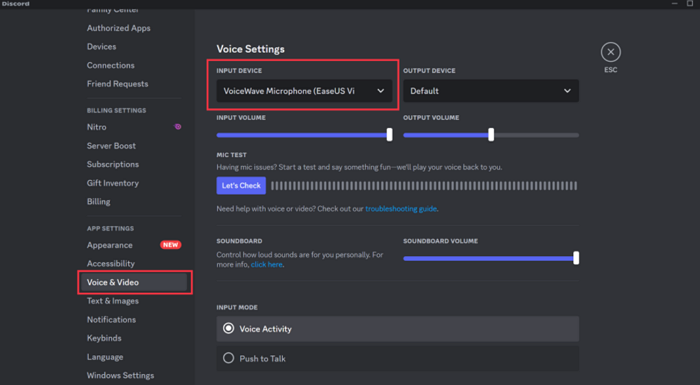Click the BILLING SETTINGS section header

pyautogui.click(x=116, y=110)
